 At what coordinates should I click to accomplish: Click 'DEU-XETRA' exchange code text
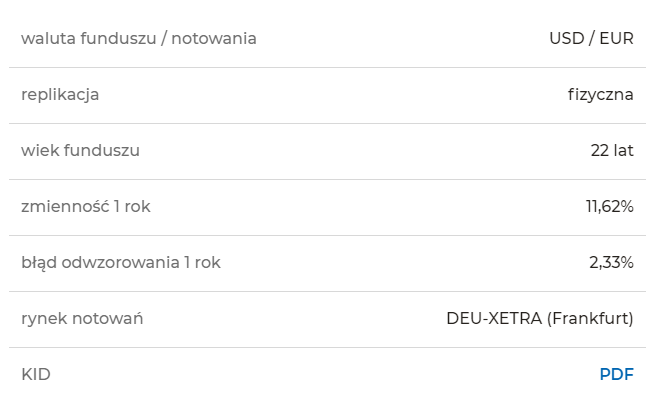494,318
